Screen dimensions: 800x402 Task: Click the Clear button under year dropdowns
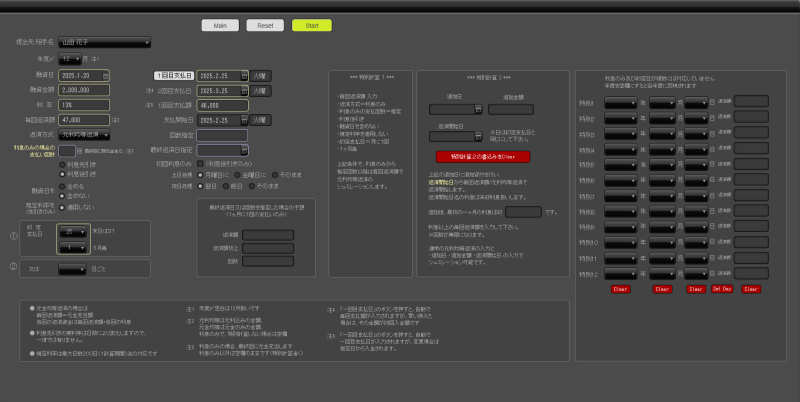pos(620,289)
